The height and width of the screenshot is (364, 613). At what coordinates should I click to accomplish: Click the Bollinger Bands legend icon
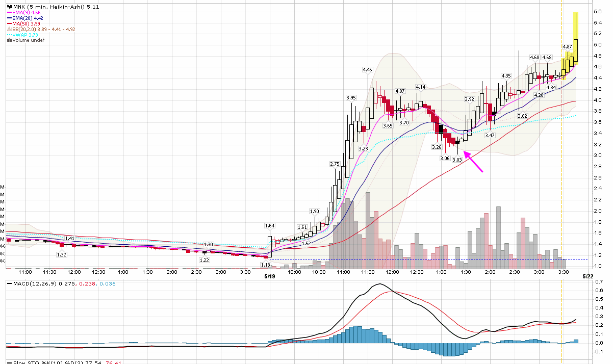(10, 29)
